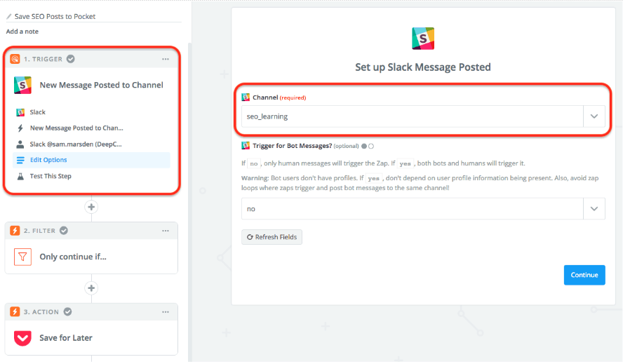This screenshot has height=364, width=623.
Task: Click the pencil icon beside the Zap name
Action: pos(9,16)
